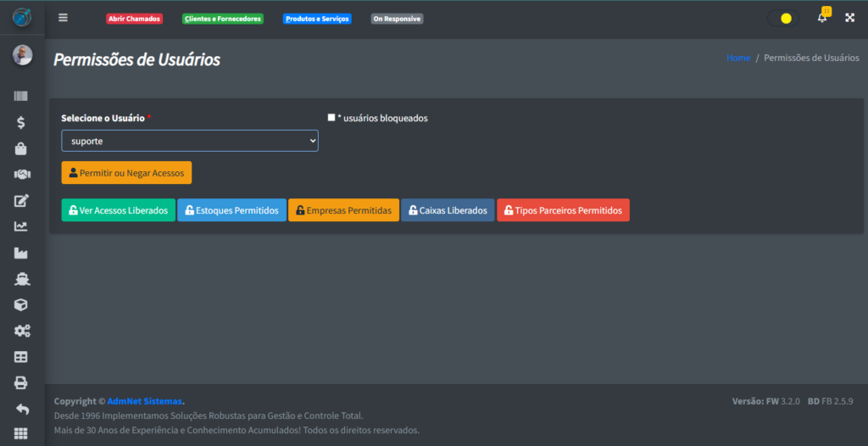
Task: Toggle the hamburger sidebar menu
Action: pos(63,18)
